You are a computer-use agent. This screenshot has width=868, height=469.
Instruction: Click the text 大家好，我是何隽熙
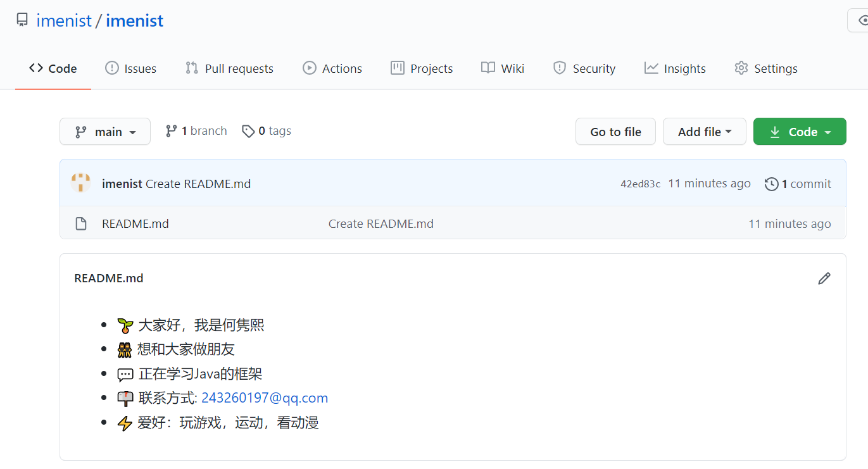pos(201,325)
